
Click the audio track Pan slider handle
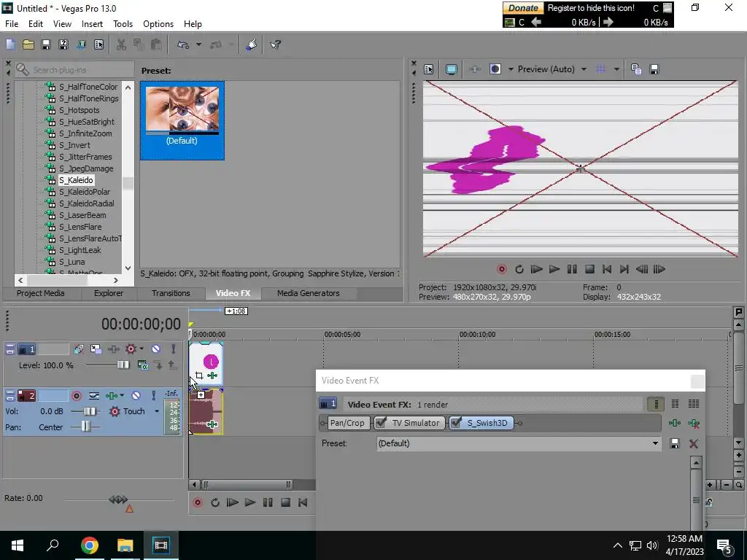[x=85, y=427]
